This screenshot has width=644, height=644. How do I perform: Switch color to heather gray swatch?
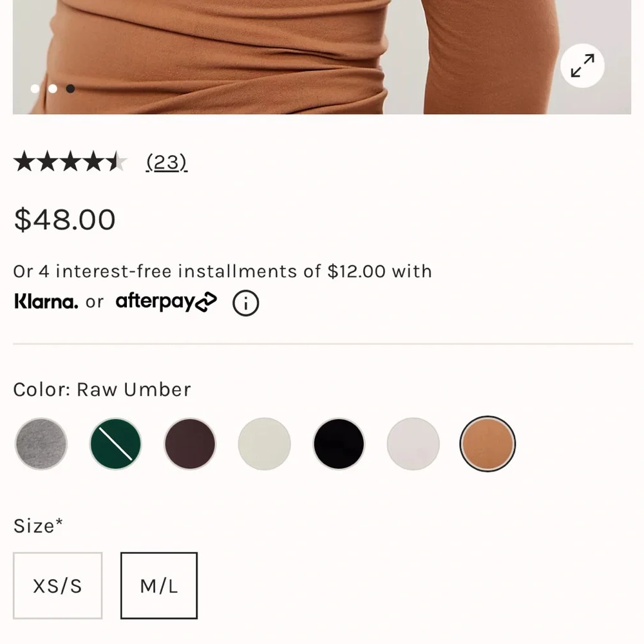pyautogui.click(x=41, y=443)
